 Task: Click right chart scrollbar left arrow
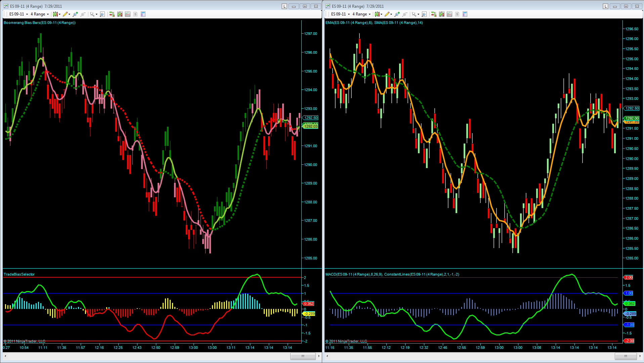tap(327, 356)
